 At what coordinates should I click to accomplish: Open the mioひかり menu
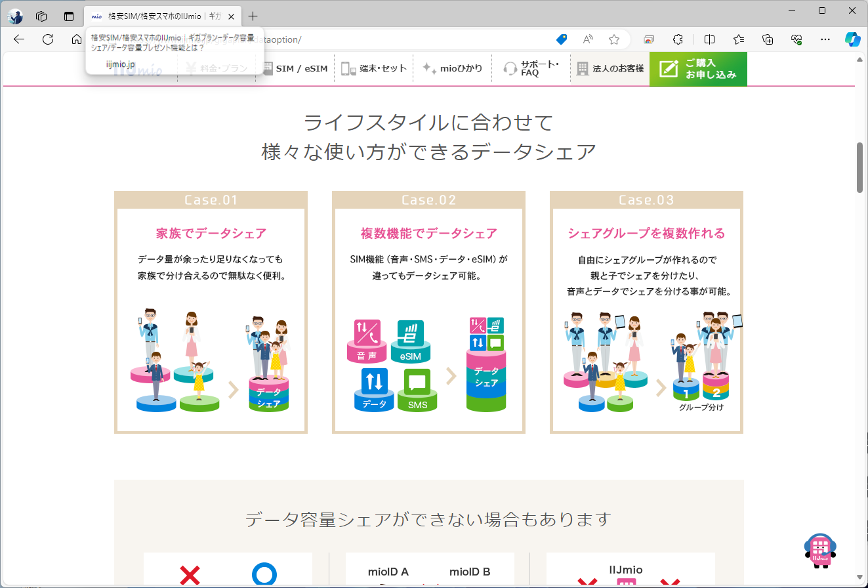453,68
